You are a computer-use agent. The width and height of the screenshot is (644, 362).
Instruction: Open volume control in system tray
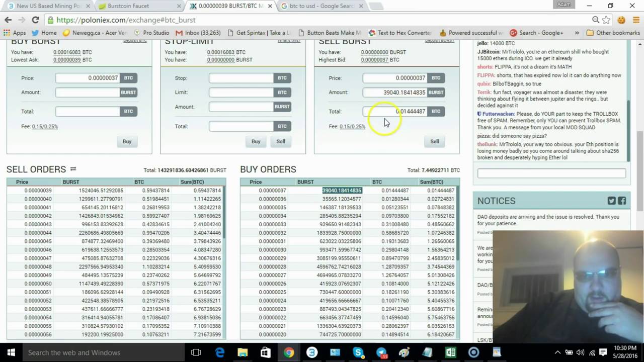tap(580, 352)
